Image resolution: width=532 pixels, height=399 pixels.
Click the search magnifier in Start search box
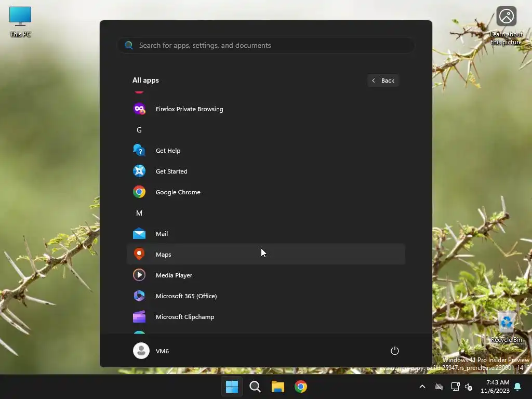pos(129,45)
